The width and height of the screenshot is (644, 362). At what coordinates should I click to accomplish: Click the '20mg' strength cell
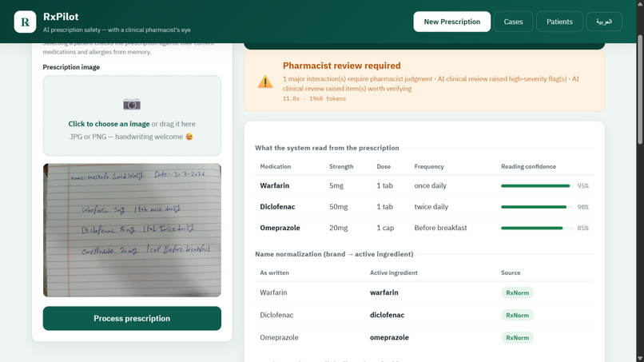pos(338,228)
